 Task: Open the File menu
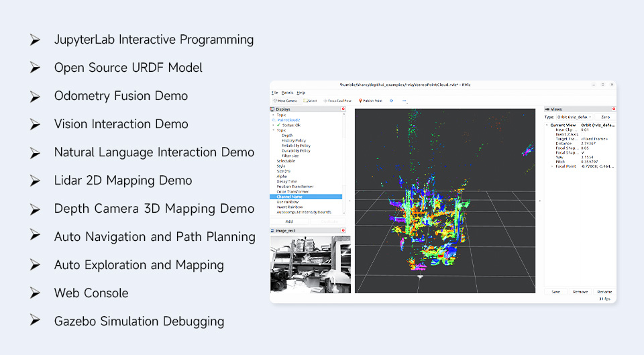click(x=275, y=93)
